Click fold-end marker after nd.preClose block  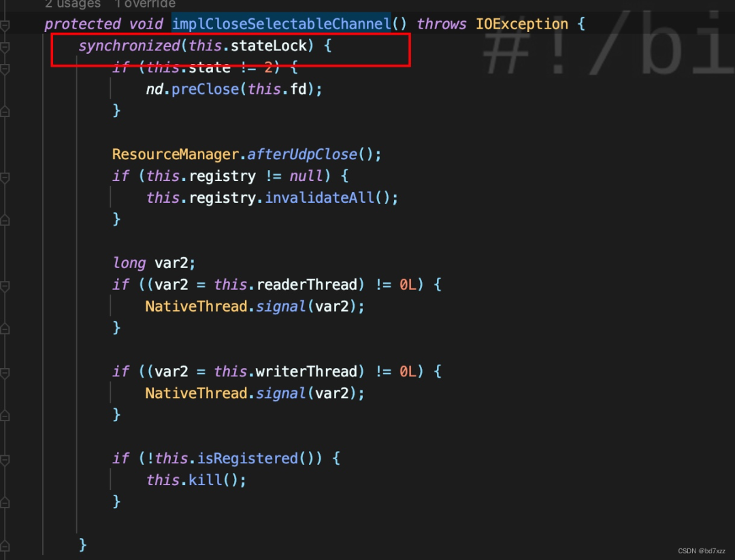[x=5, y=112]
